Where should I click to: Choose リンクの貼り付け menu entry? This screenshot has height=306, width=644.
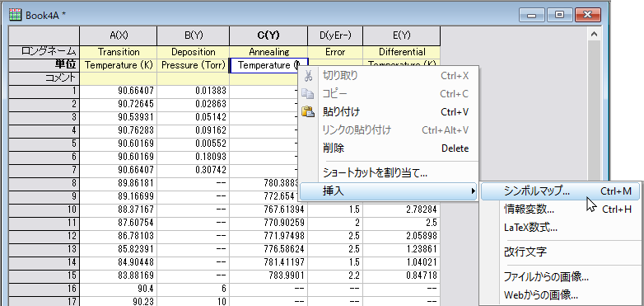click(388, 130)
